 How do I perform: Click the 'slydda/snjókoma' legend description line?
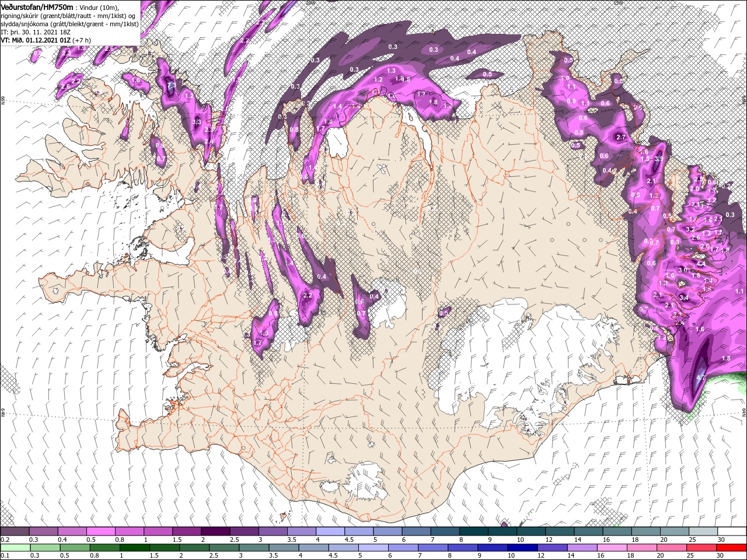(x=69, y=24)
